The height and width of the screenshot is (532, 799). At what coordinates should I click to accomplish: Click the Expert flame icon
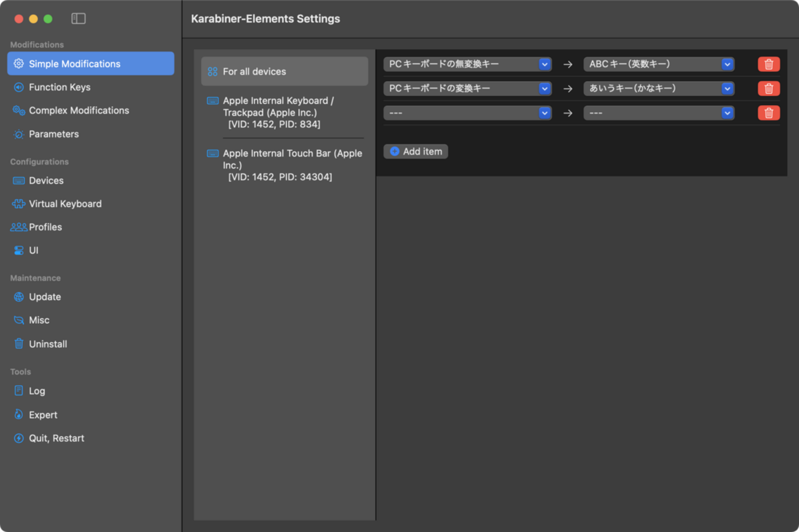tap(18, 415)
